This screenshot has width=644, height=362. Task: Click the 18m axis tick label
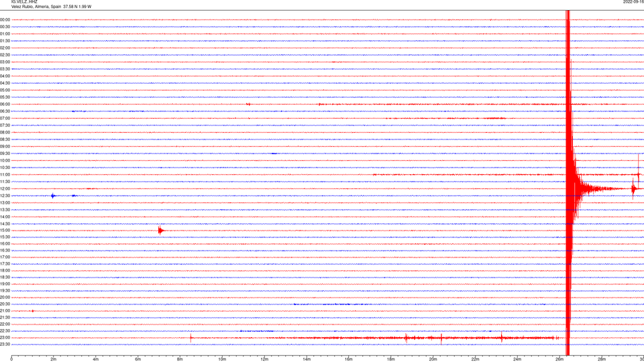pyautogui.click(x=391, y=359)
